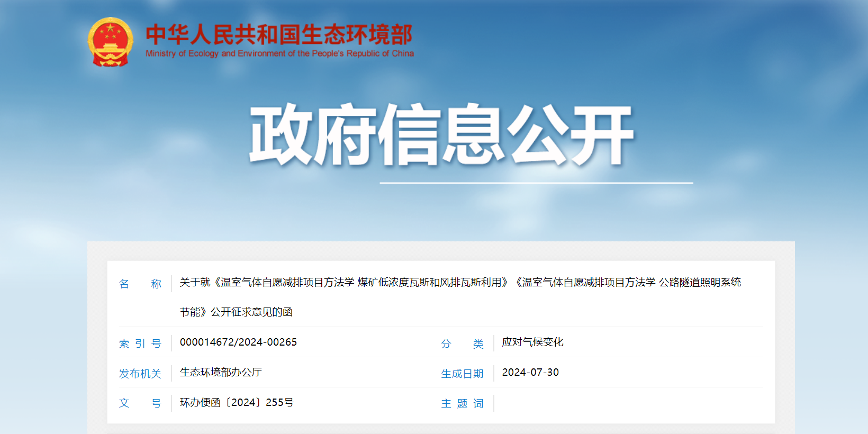The image size is (868, 434).
Task: Select the 文号 label
Action: tap(140, 403)
